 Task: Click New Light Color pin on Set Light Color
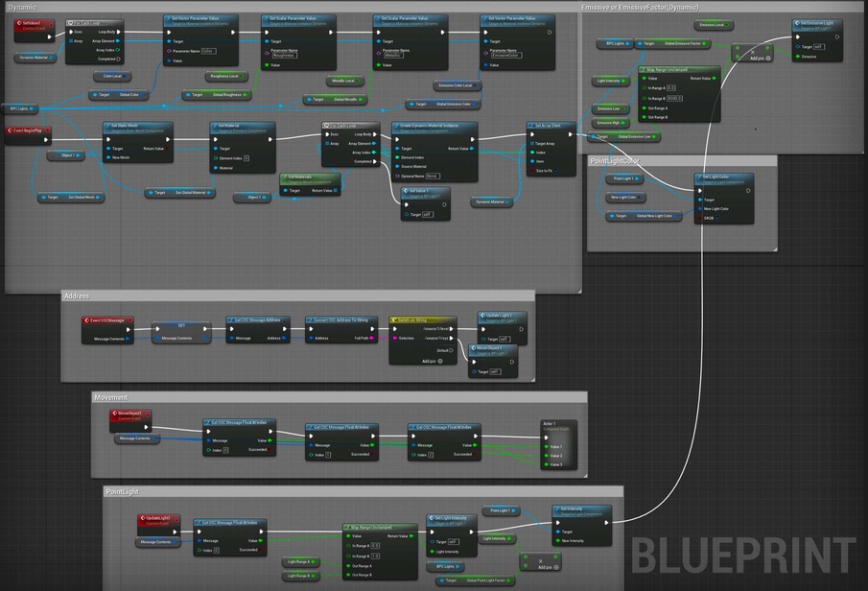(700, 209)
